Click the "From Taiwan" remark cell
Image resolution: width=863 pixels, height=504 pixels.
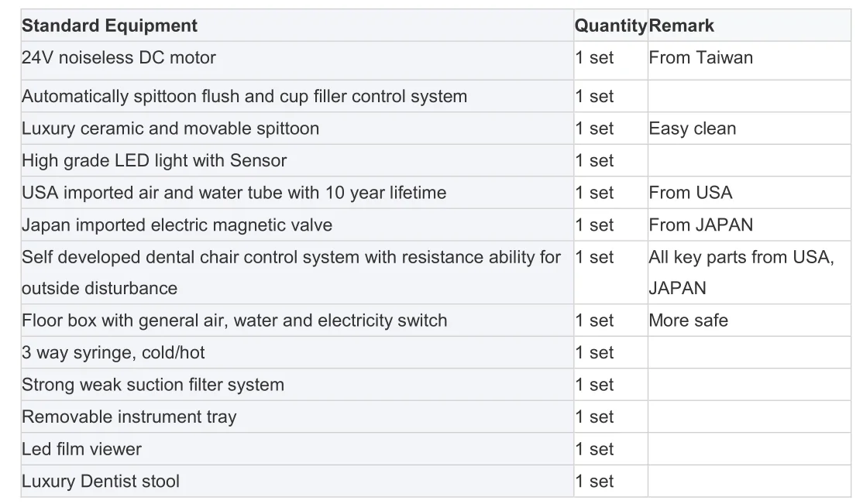coord(700,58)
